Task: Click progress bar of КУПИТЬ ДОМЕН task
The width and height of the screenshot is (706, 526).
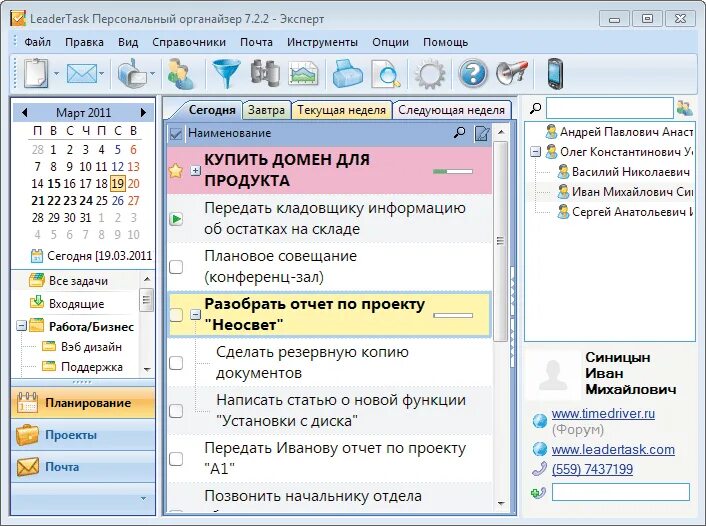Action: coord(453,171)
